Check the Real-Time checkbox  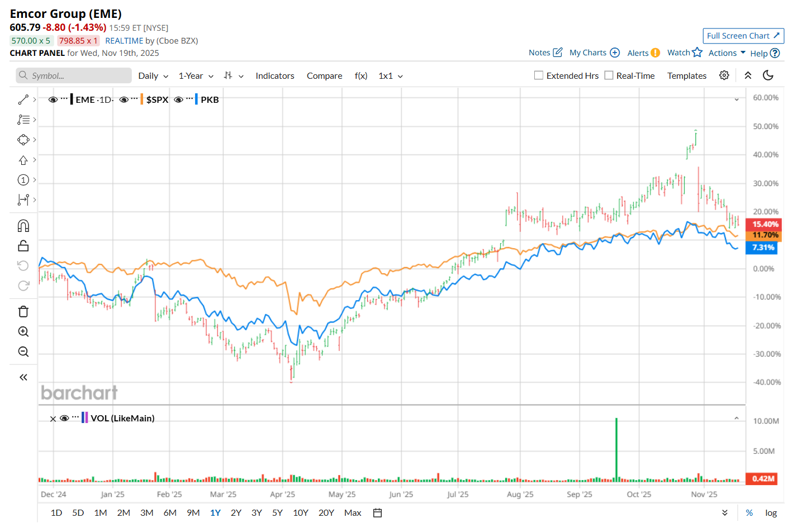[609, 75]
